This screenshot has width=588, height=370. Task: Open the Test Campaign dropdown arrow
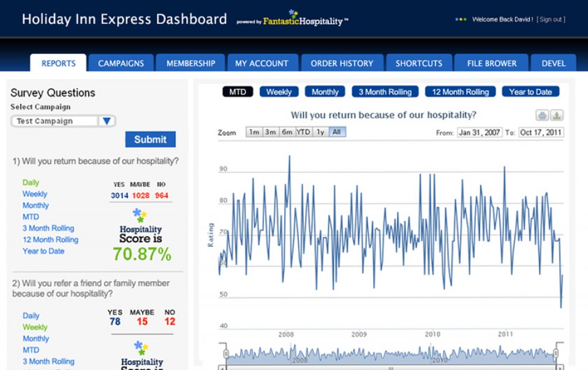(x=107, y=121)
